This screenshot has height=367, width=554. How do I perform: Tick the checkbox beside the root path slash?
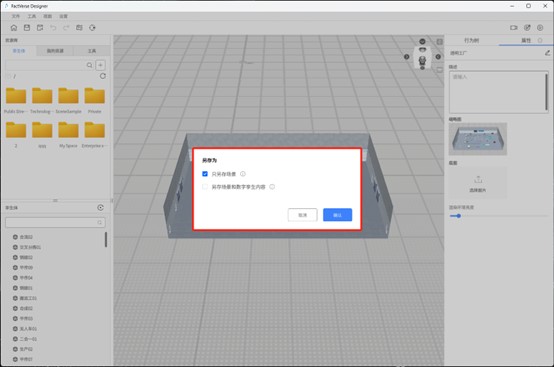tap(8, 76)
